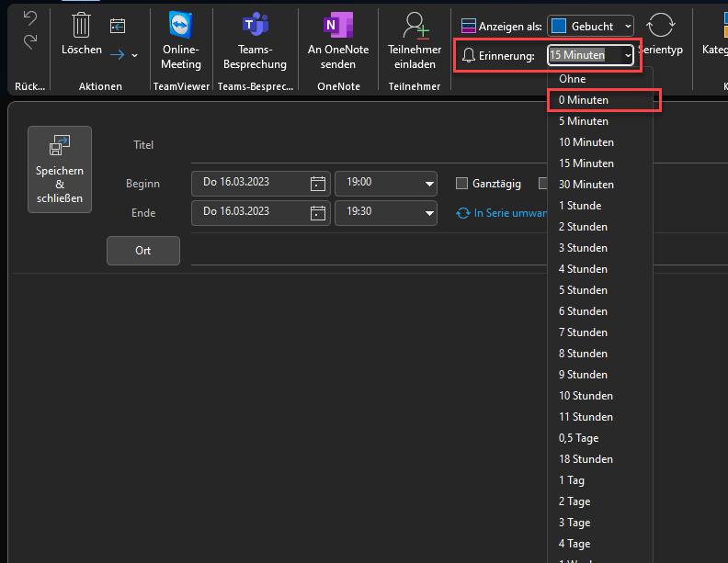Open Teilnehmer einladen
The image size is (728, 563).
click(415, 26)
